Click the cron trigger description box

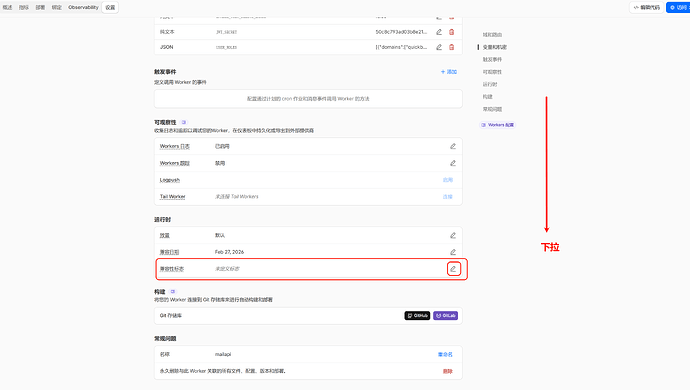tap(308, 99)
